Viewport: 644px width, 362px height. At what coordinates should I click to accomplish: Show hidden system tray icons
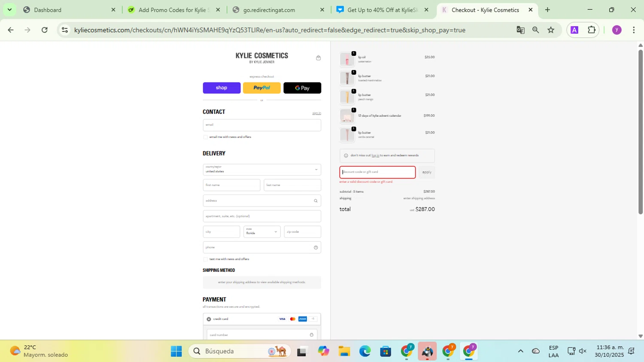[520, 351]
